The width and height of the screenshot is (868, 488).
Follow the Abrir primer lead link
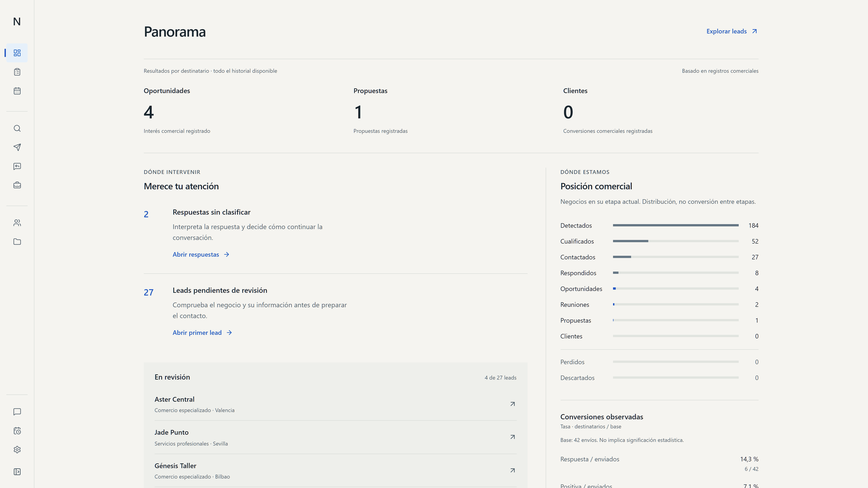203,332
